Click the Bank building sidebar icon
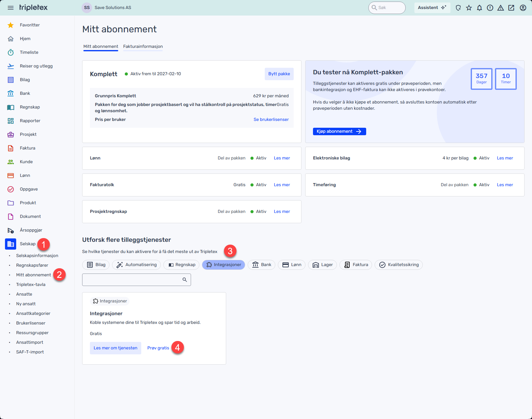 click(x=11, y=93)
